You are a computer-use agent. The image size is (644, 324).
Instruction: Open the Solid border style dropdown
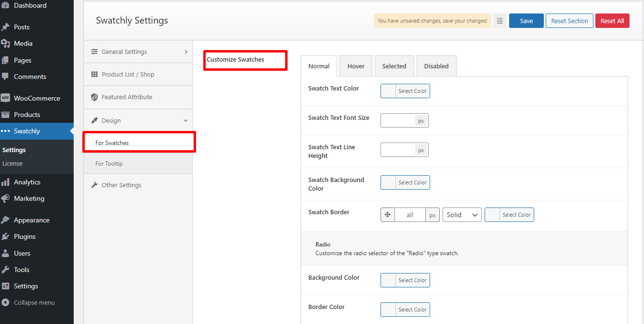(x=462, y=215)
